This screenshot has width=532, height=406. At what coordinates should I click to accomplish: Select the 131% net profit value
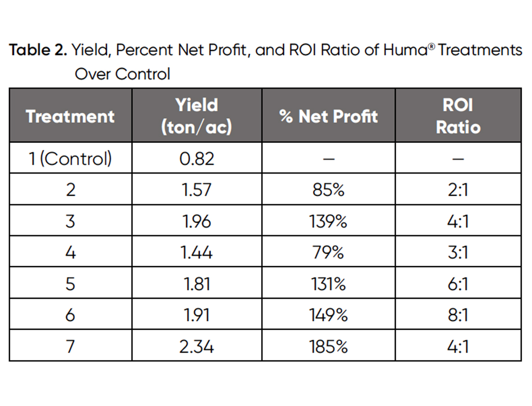[x=328, y=284]
